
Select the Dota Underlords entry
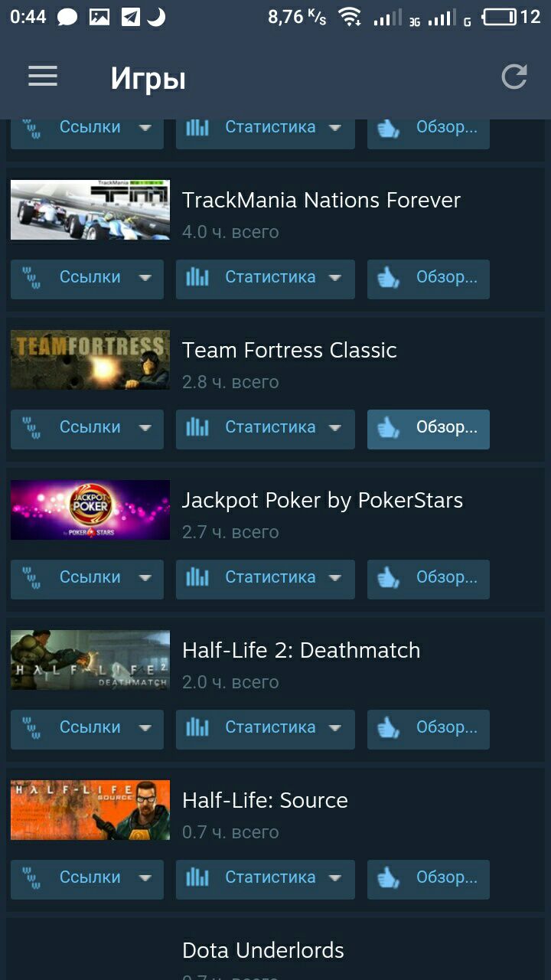263,950
